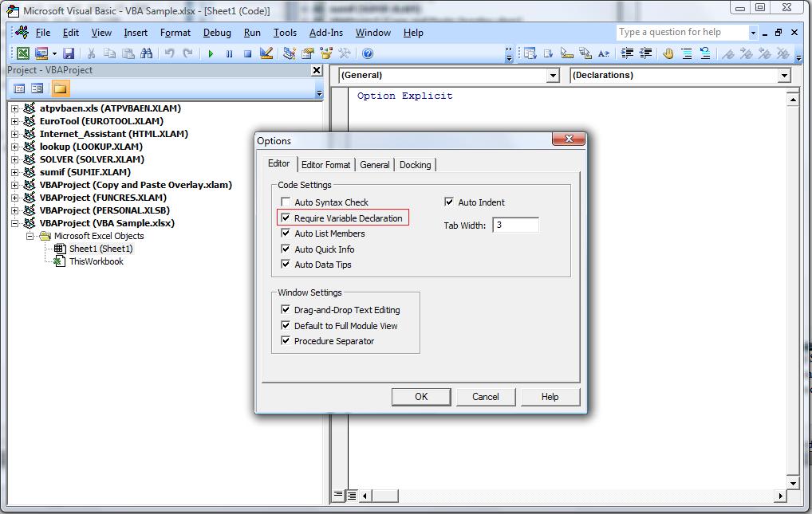The width and height of the screenshot is (812, 514).
Task: Select ThisWorkbook in the project tree
Action: tap(97, 261)
